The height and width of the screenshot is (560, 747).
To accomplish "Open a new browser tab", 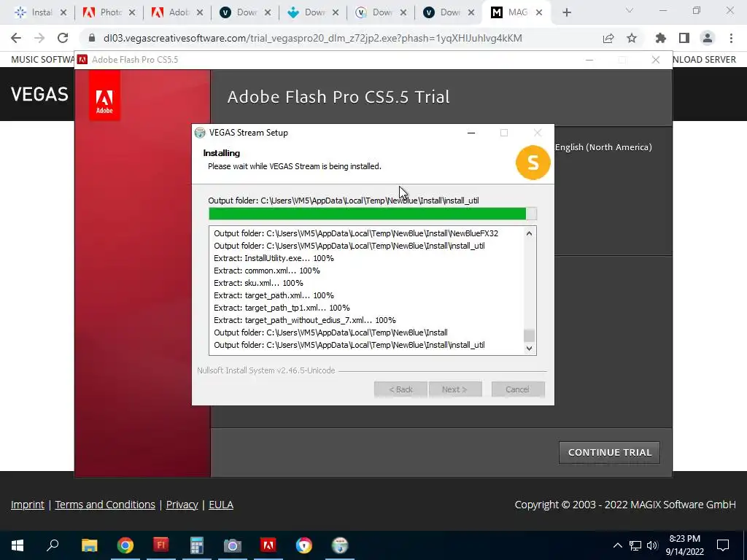I will coord(566,13).
